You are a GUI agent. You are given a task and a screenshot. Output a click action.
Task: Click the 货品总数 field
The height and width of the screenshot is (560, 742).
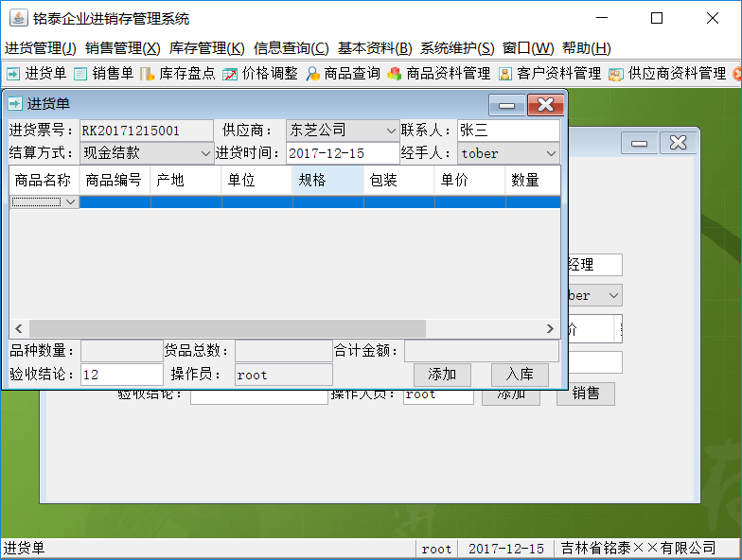click(x=284, y=351)
